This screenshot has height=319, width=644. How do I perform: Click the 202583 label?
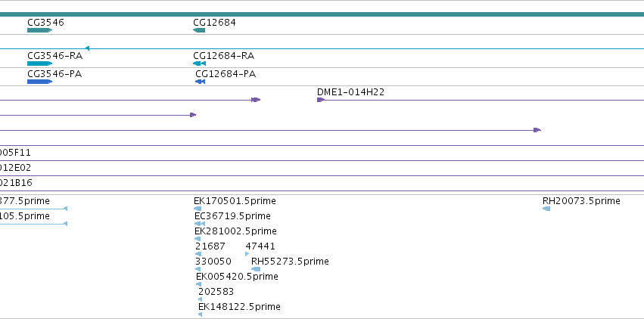coord(216,292)
